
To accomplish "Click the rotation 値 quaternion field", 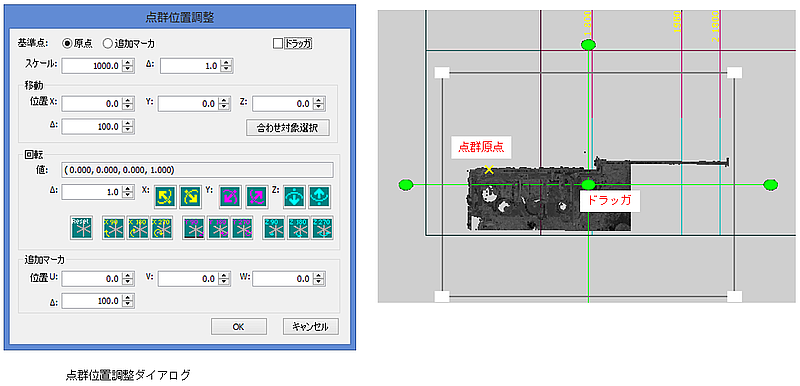I will tap(197, 170).
